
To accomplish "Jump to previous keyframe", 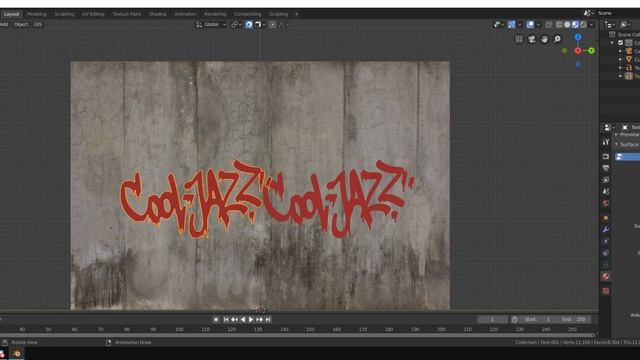I will (x=234, y=320).
